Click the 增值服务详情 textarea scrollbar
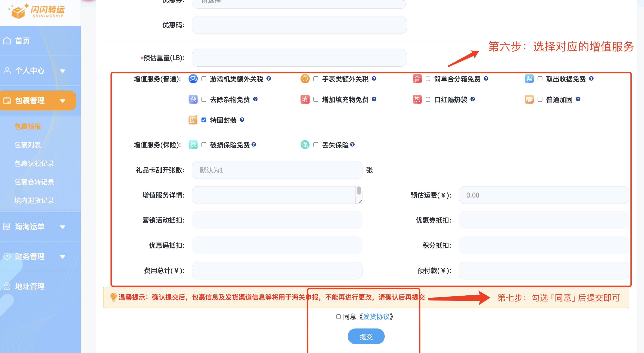The height and width of the screenshot is (353, 644). tap(359, 191)
